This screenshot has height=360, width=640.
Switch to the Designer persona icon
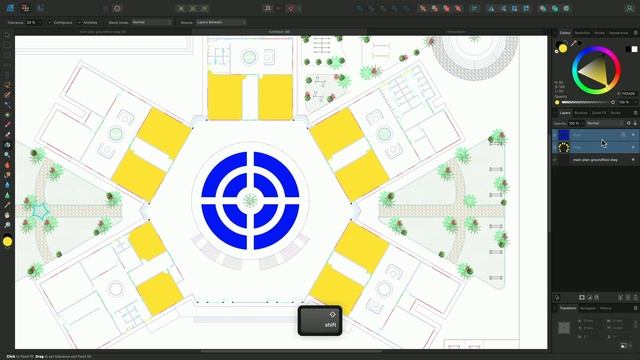point(10,8)
